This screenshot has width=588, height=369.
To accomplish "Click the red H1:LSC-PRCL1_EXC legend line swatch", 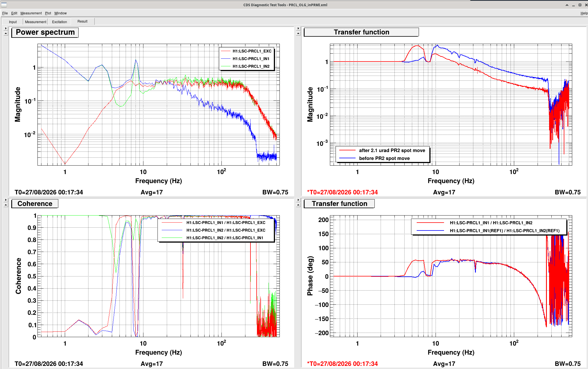I will [226, 51].
